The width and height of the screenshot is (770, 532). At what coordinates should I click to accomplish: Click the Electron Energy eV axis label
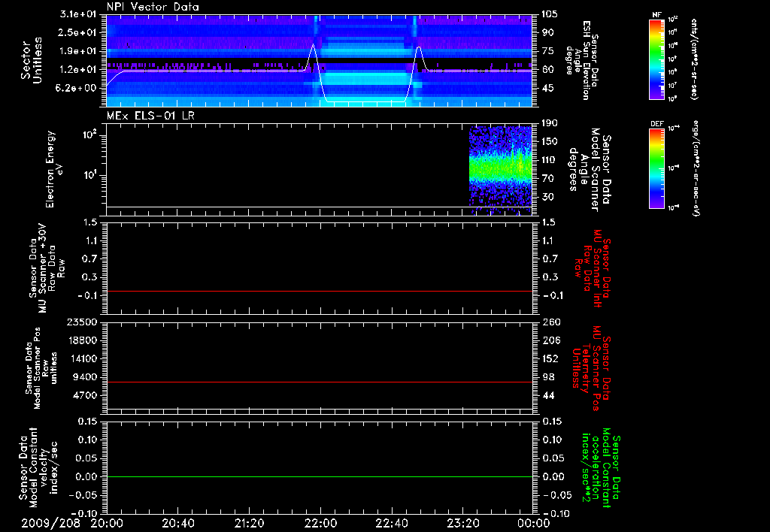[x=52, y=170]
